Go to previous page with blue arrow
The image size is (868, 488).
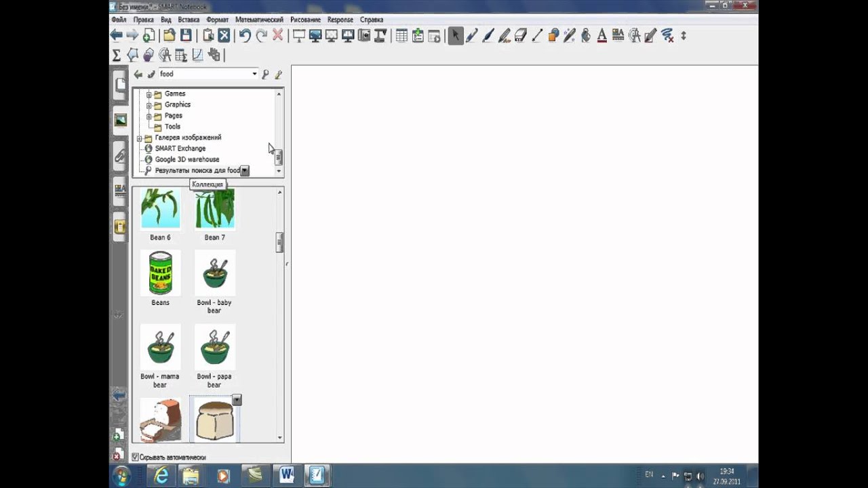[117, 36]
